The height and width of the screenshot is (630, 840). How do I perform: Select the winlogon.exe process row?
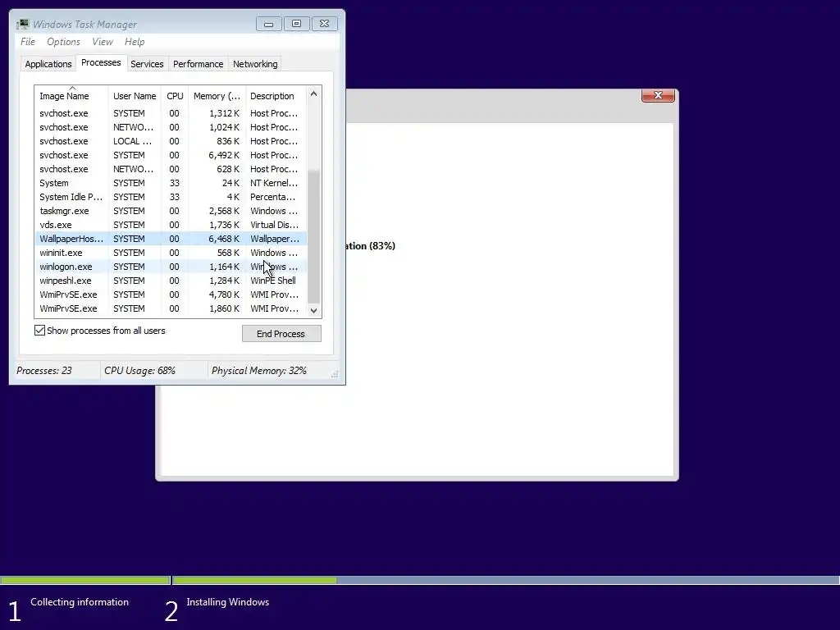[171, 267]
